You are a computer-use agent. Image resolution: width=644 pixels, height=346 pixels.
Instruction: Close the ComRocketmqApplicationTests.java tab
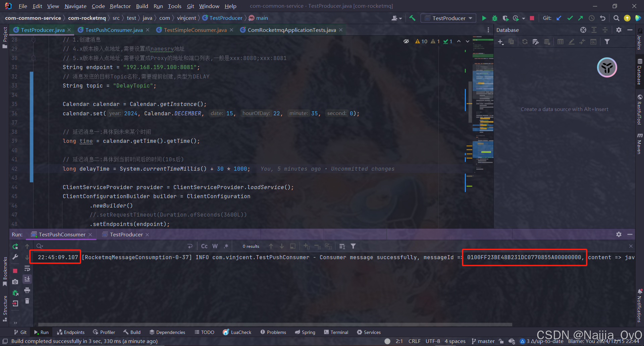click(341, 30)
